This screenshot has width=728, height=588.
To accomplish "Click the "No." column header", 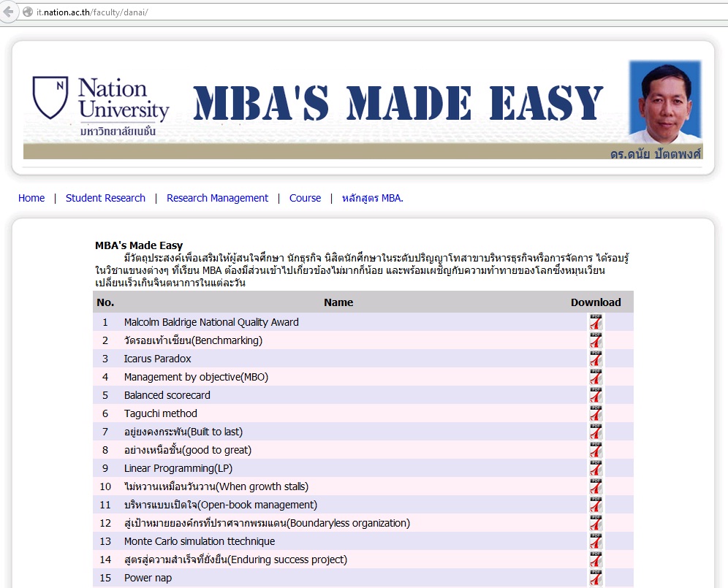I will coord(105,302).
